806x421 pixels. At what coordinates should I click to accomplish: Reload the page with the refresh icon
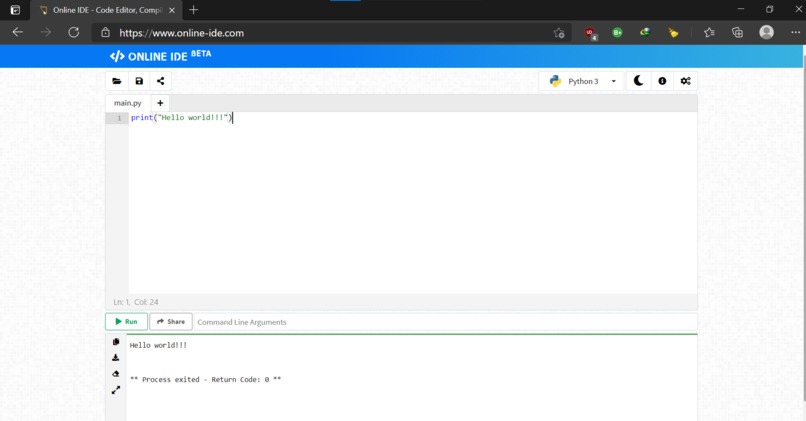click(74, 32)
